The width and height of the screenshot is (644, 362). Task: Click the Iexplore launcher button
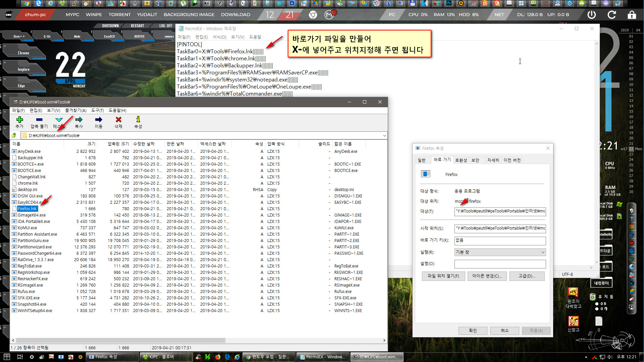tap(23, 69)
